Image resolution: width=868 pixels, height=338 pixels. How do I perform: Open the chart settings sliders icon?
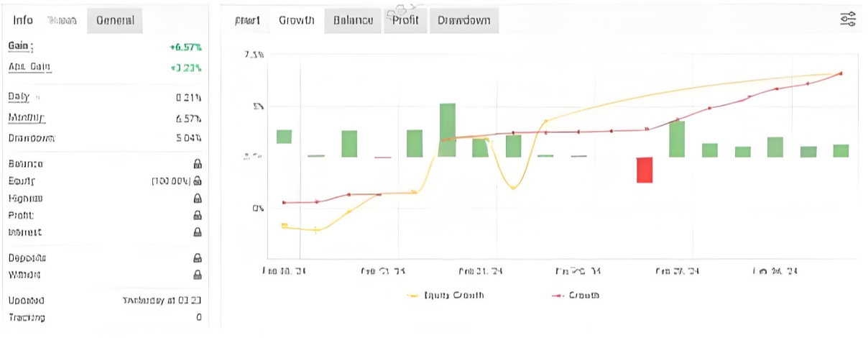pos(848,19)
